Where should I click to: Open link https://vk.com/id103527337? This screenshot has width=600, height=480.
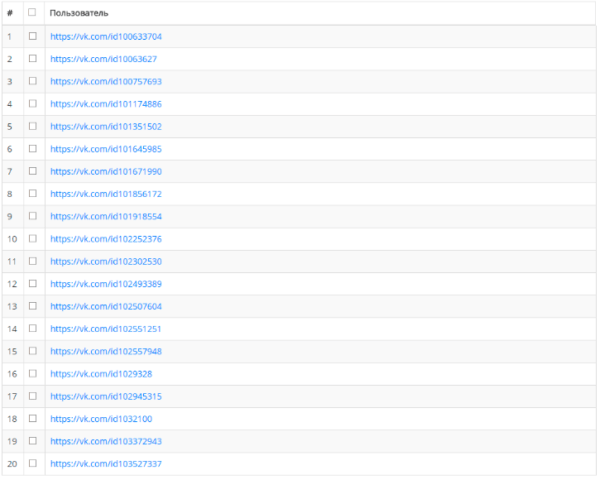click(x=106, y=464)
